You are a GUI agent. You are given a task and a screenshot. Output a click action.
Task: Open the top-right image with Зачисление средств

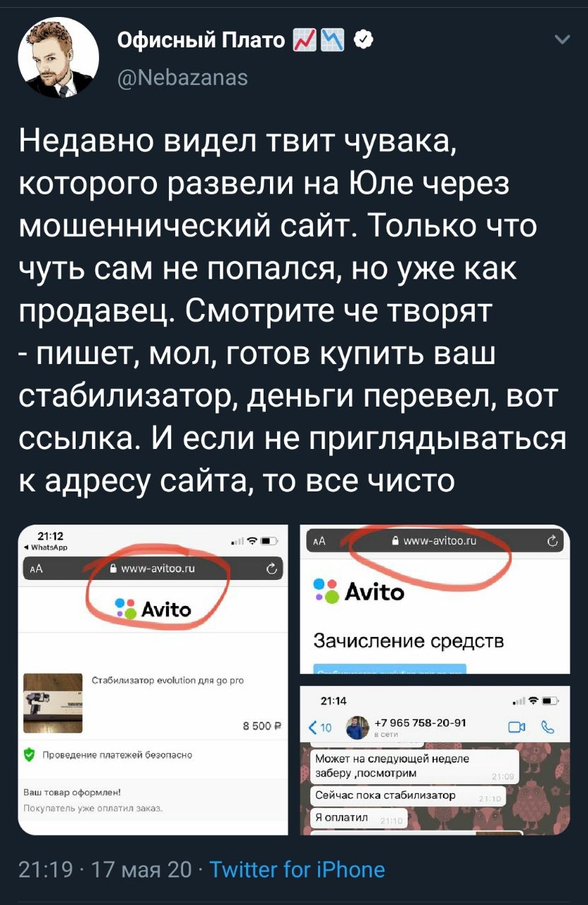click(x=435, y=599)
